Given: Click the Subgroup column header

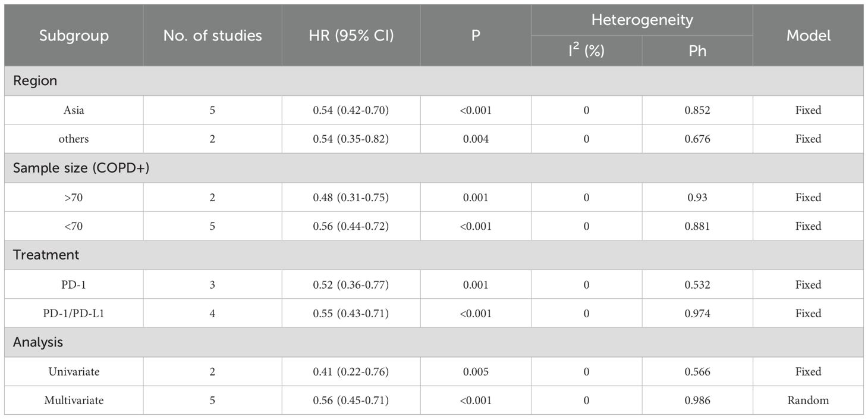Looking at the screenshot, I should (x=74, y=36).
